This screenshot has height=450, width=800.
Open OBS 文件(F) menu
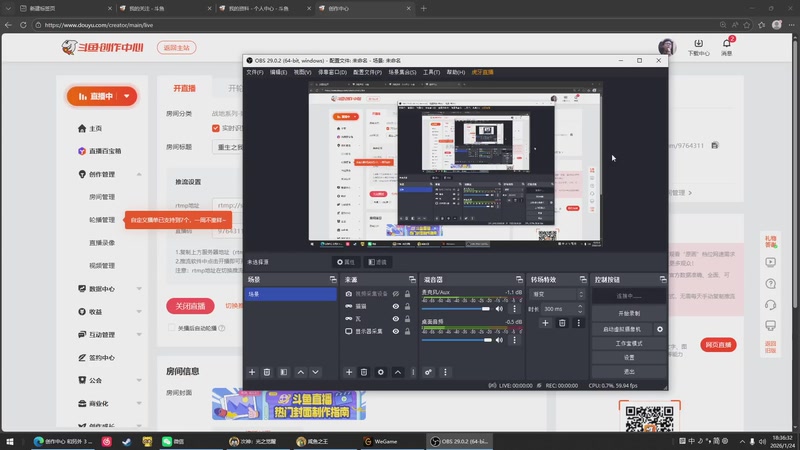click(x=255, y=72)
